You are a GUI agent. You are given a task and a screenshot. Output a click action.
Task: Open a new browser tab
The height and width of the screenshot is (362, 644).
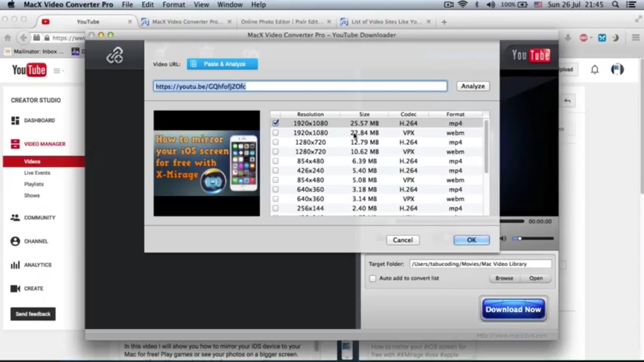coord(444,22)
